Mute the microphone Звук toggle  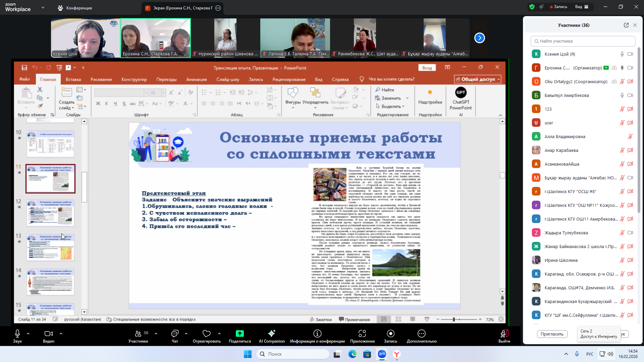(17, 334)
